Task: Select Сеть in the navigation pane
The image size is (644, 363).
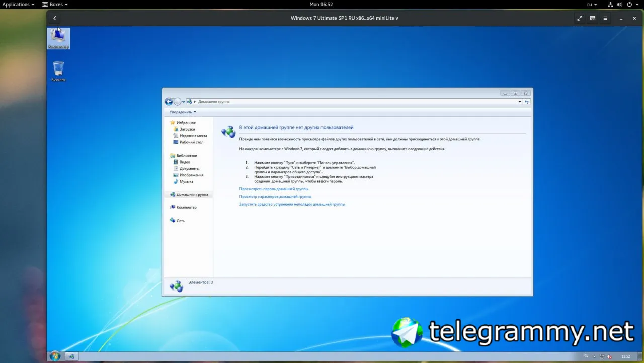Action: (x=181, y=221)
